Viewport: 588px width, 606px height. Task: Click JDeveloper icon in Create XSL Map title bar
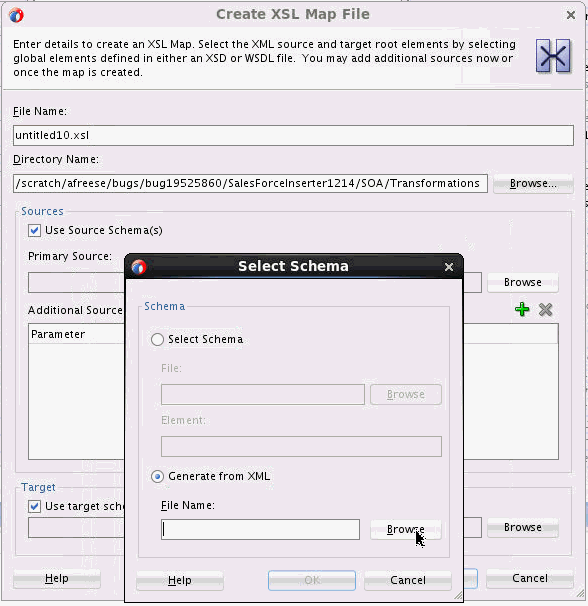tap(16, 15)
